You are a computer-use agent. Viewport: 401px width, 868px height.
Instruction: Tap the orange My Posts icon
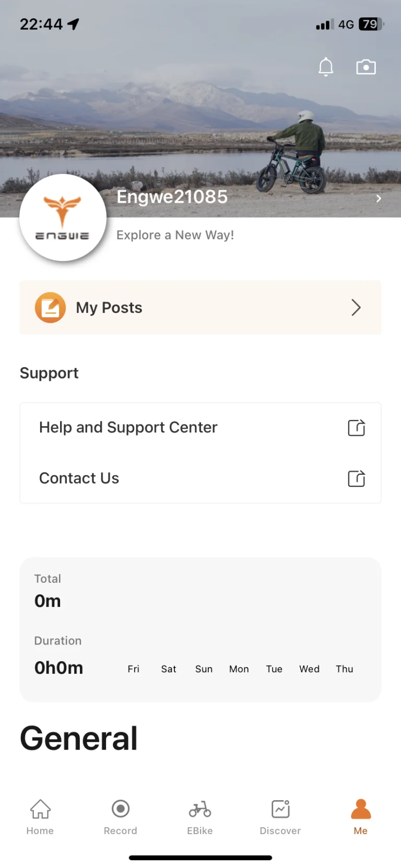click(x=50, y=308)
